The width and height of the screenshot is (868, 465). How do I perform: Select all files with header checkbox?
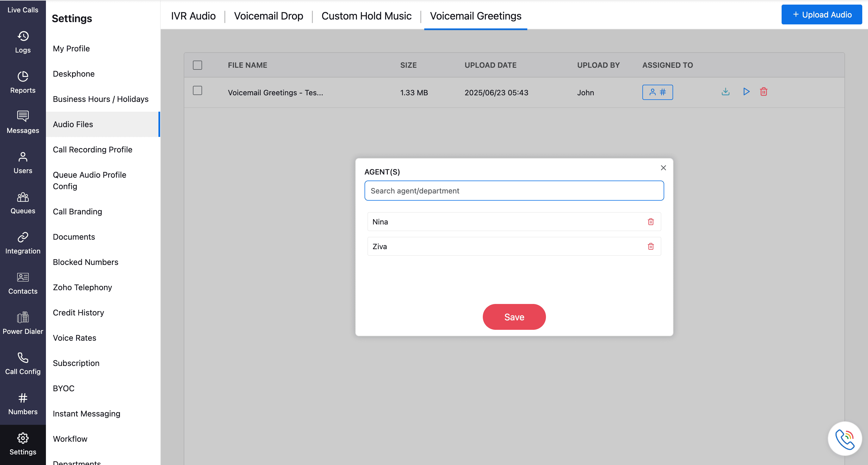click(197, 65)
